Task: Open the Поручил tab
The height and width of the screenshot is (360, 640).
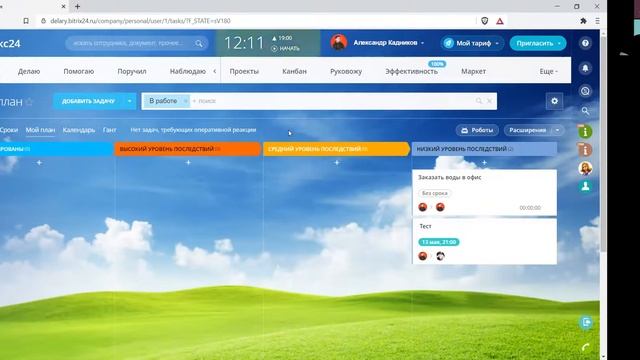Action: point(132,71)
